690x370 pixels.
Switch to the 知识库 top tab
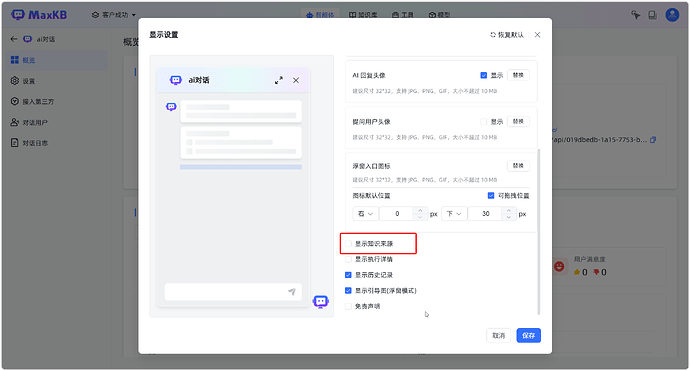click(363, 15)
